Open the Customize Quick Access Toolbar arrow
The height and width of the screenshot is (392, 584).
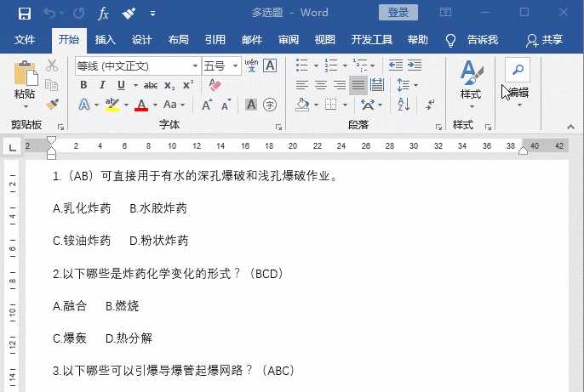click(x=152, y=14)
